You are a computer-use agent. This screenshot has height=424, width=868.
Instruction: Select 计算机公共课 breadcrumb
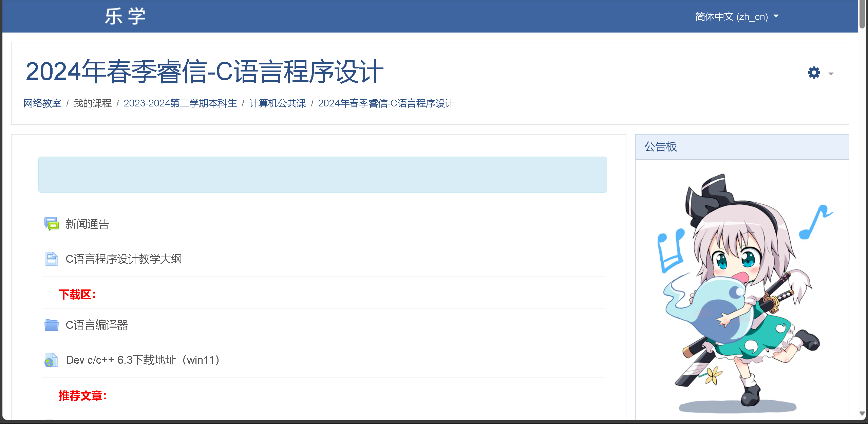(x=277, y=103)
